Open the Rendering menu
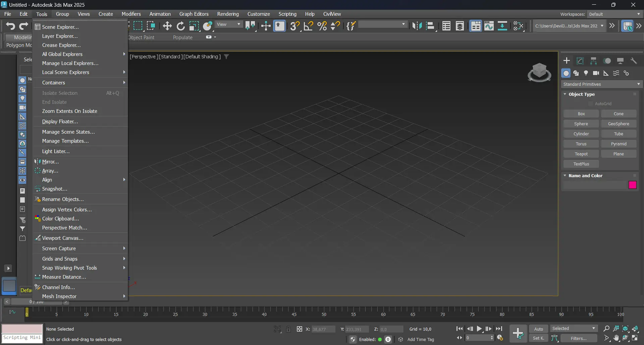Image resolution: width=644 pixels, height=345 pixels. click(228, 14)
